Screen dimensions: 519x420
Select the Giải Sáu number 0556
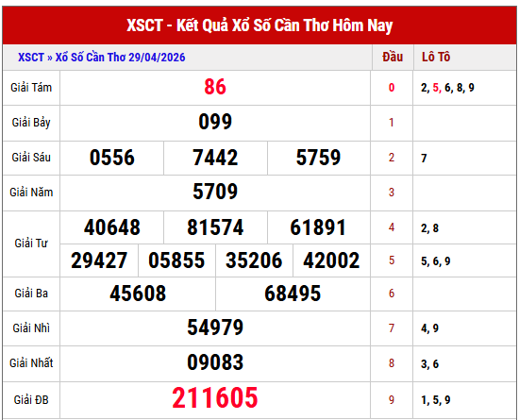click(x=112, y=158)
